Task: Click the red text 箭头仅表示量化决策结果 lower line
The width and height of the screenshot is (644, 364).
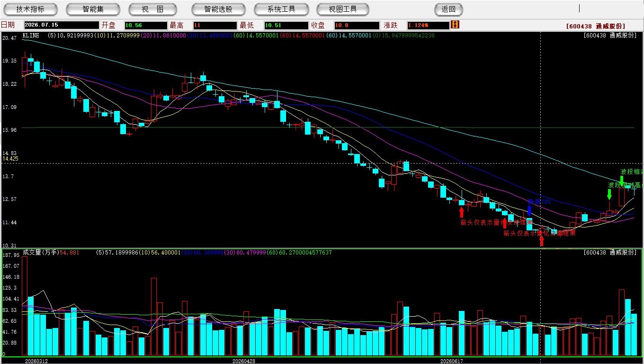Action: tap(540, 233)
